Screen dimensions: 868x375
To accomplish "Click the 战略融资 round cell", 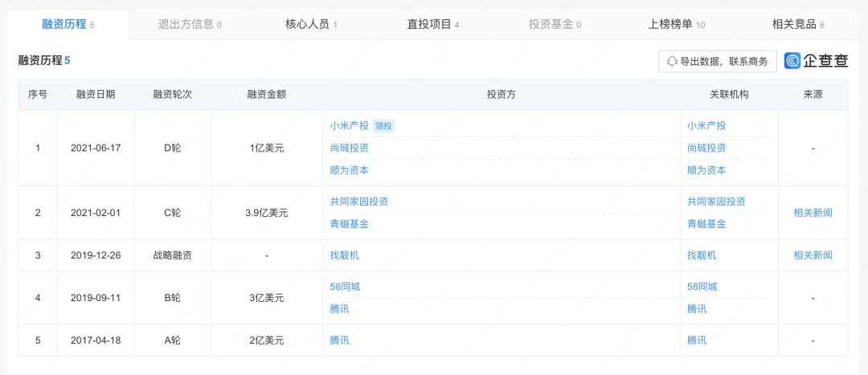I will [173, 255].
